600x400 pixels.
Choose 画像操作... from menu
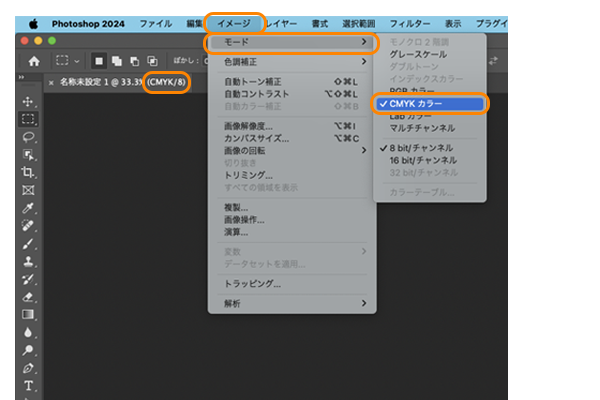click(292, 220)
